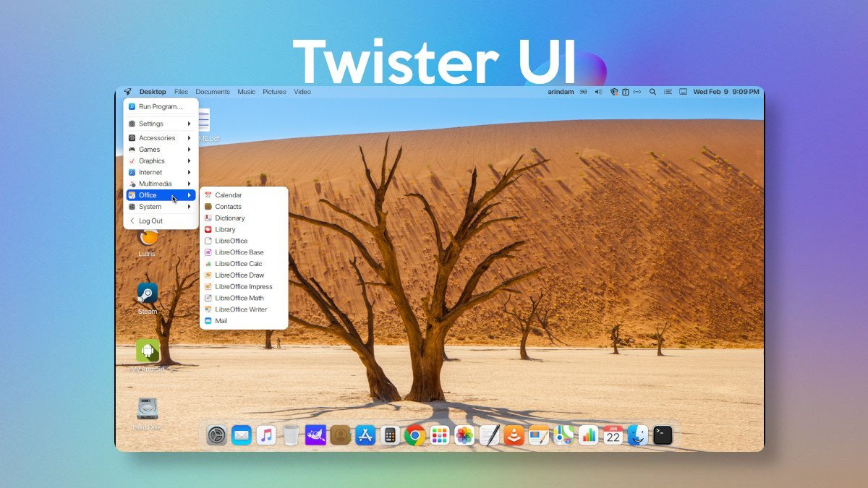The width and height of the screenshot is (868, 488).
Task: Open the Calculator from the dock
Action: tap(390, 435)
